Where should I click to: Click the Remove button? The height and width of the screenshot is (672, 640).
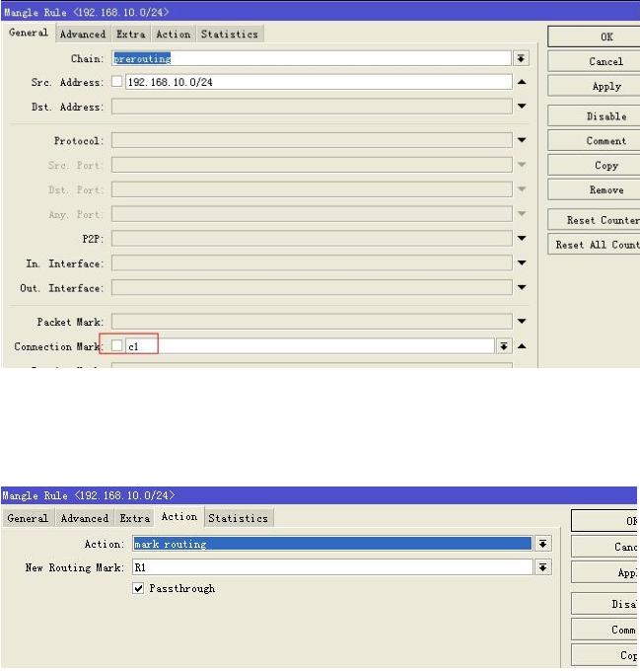coord(594,189)
